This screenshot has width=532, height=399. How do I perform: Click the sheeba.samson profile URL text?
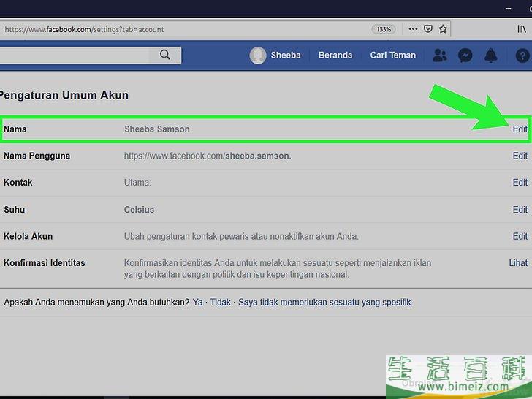click(x=208, y=156)
